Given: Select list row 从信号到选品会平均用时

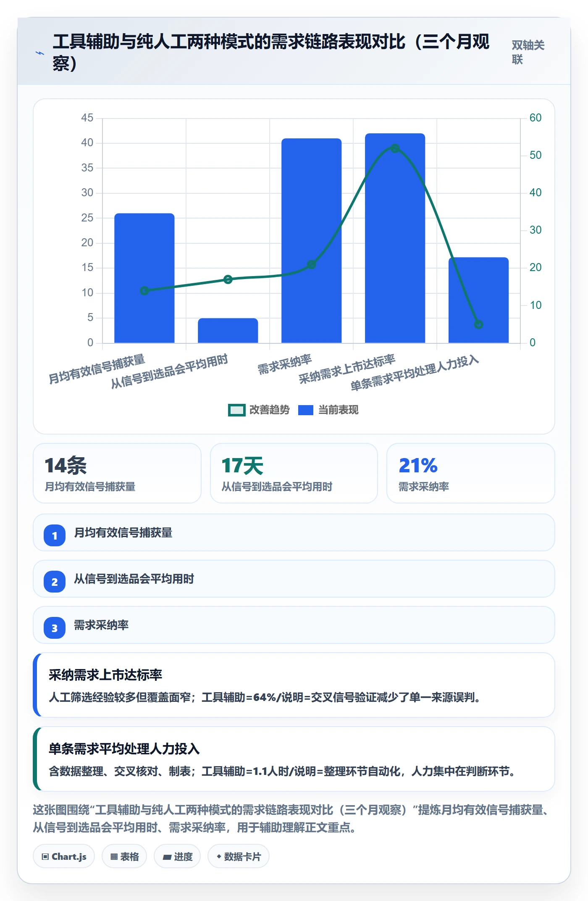Looking at the screenshot, I should [294, 579].
